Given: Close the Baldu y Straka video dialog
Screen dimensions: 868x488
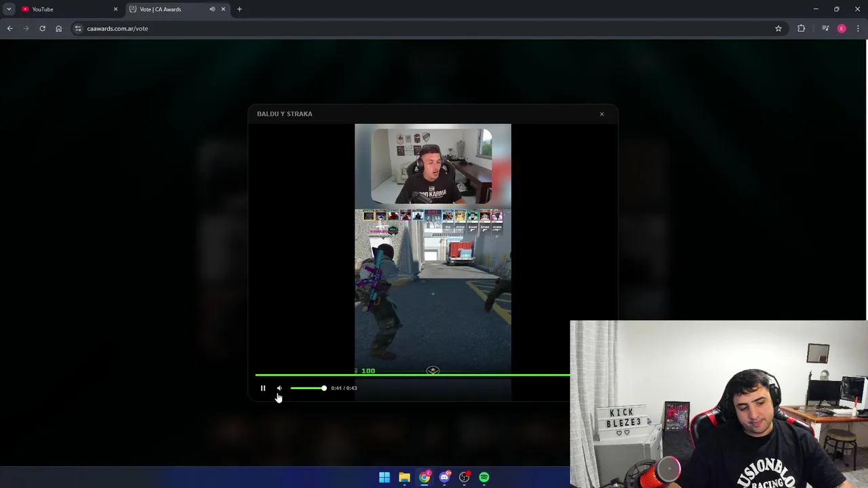Looking at the screenshot, I should point(601,114).
